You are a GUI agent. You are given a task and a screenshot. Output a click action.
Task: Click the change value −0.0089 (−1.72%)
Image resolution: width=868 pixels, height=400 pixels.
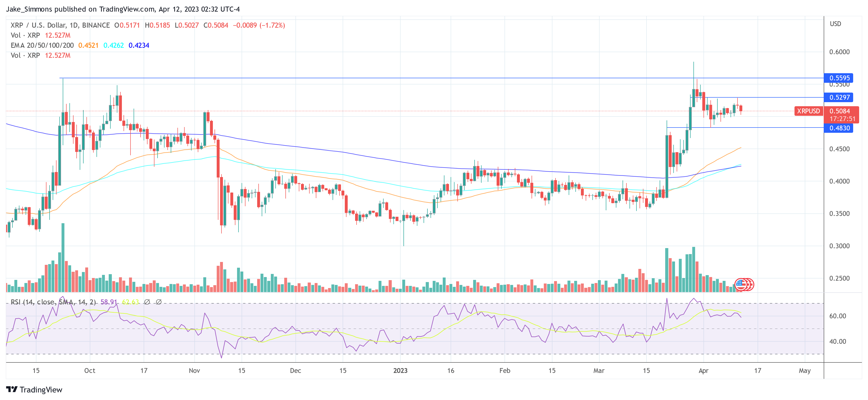click(x=259, y=25)
